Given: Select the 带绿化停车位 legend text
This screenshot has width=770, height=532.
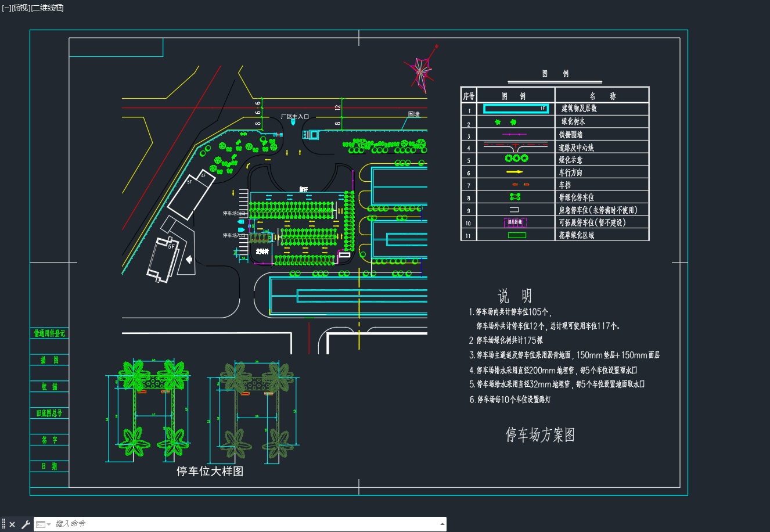Looking at the screenshot, I should (577, 197).
